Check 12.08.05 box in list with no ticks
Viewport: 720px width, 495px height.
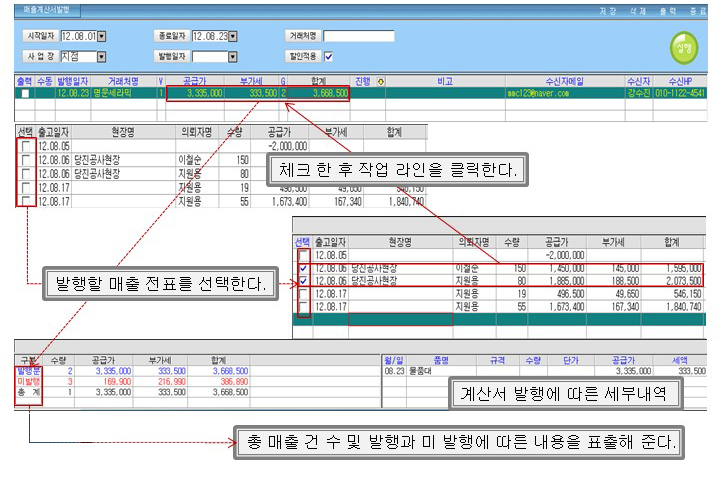pyautogui.click(x=26, y=146)
